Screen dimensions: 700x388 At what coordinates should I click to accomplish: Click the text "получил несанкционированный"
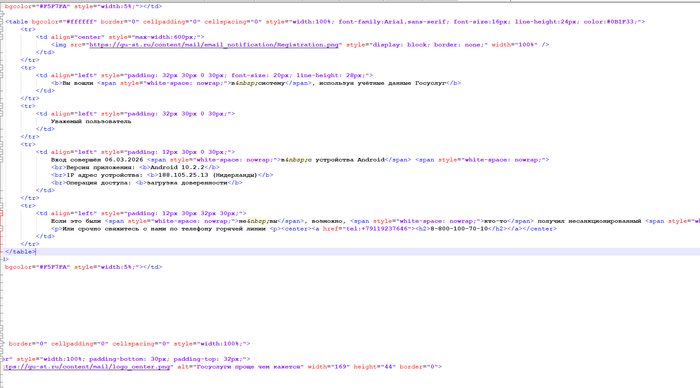coord(589,221)
